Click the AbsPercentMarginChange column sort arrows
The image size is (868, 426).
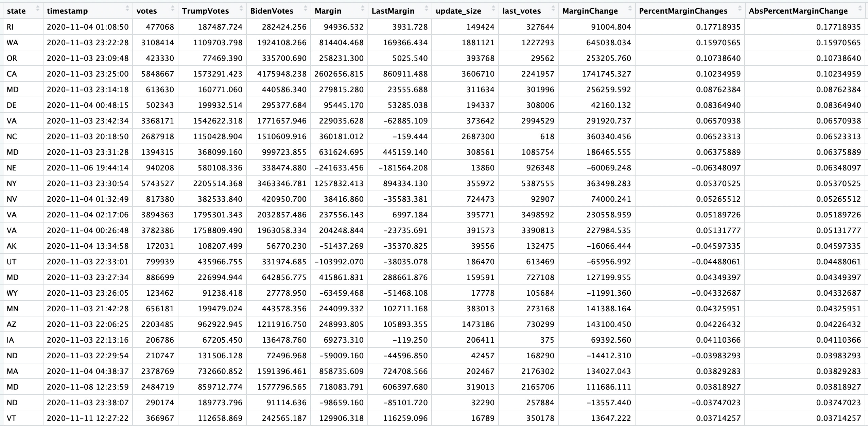861,9
